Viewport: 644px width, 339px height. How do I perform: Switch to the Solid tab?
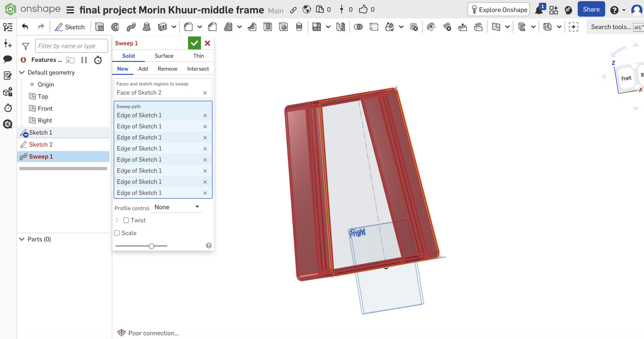(x=128, y=56)
